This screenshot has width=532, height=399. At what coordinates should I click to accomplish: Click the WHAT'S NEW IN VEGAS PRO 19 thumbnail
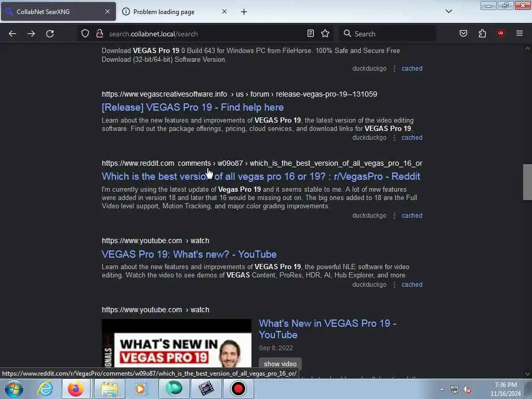click(x=177, y=343)
